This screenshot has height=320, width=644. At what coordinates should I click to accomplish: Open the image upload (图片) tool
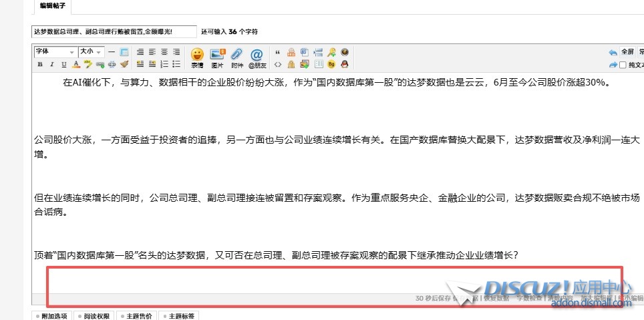217,57
